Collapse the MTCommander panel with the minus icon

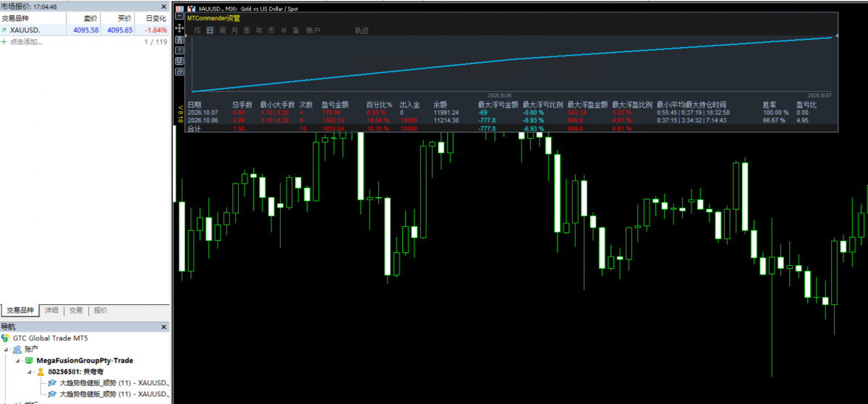179,16
